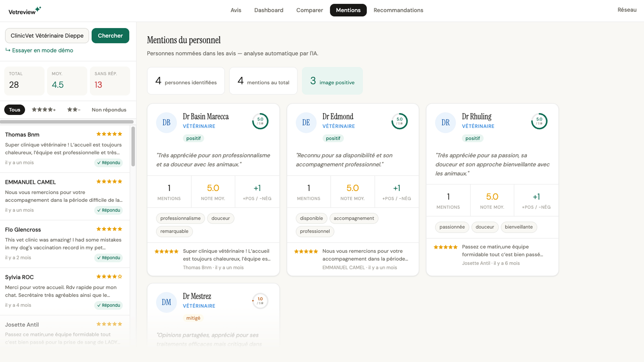
Task: Click the Chercher button
Action: click(110, 36)
